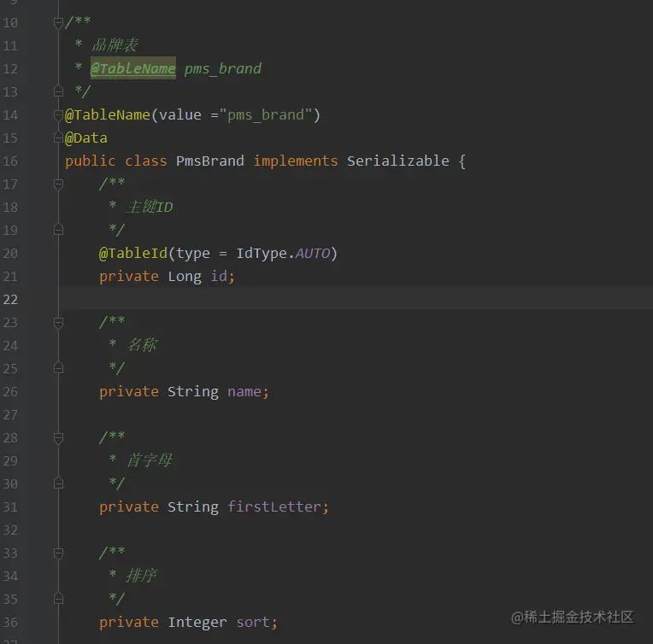Click the 首字母 comment text

tap(149, 460)
